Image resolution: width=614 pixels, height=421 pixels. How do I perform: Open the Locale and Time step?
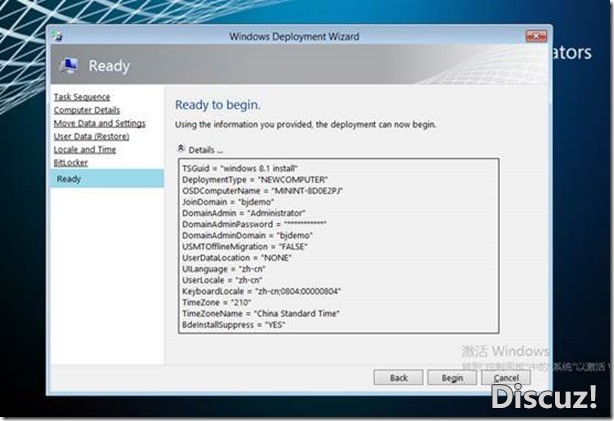pyautogui.click(x=85, y=149)
